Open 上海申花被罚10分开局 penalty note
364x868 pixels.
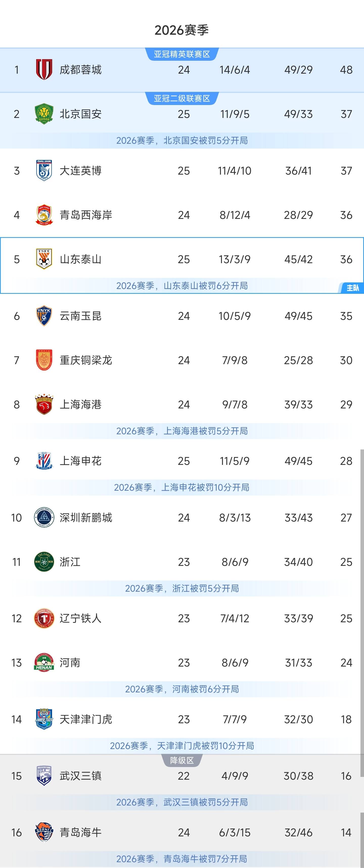coord(182,487)
